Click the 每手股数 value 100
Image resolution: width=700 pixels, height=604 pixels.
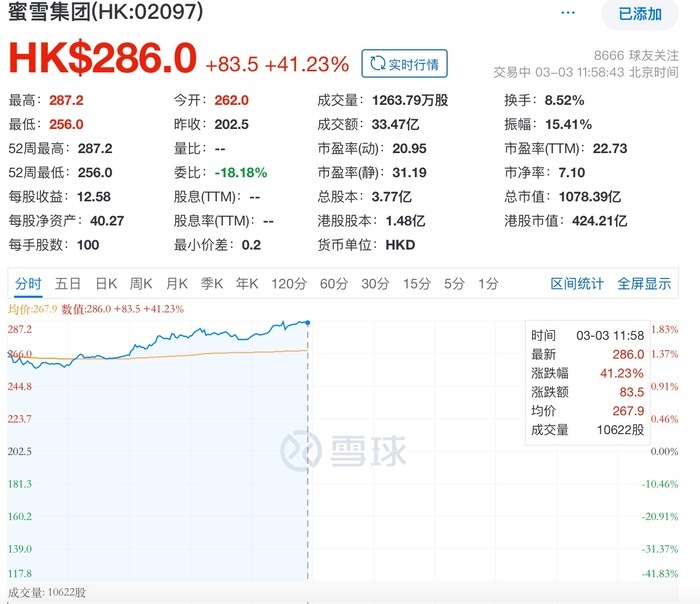point(88,245)
